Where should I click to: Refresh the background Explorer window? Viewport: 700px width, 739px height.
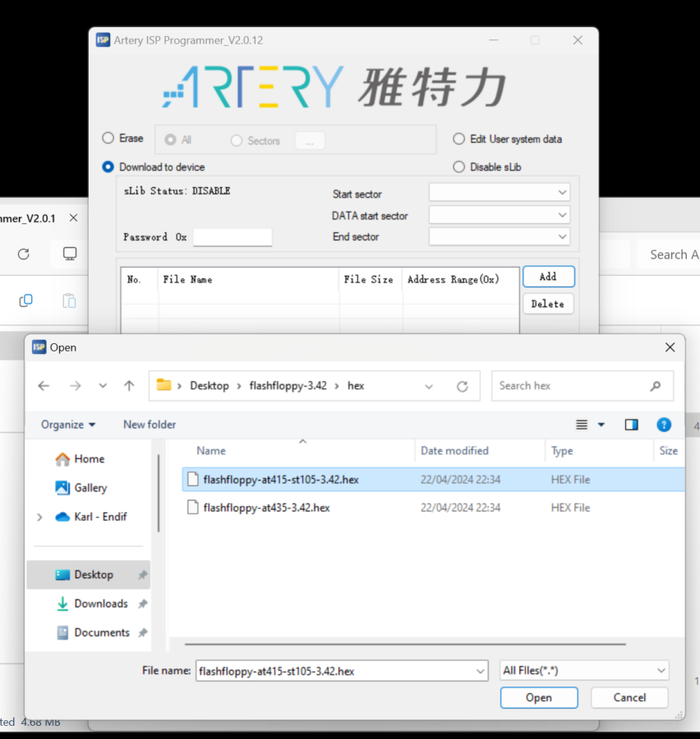(x=24, y=255)
